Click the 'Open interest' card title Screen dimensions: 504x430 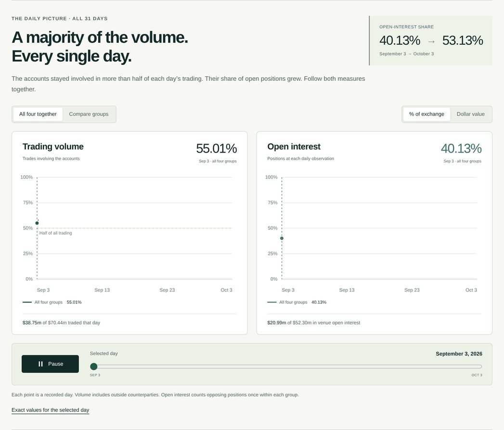click(294, 146)
